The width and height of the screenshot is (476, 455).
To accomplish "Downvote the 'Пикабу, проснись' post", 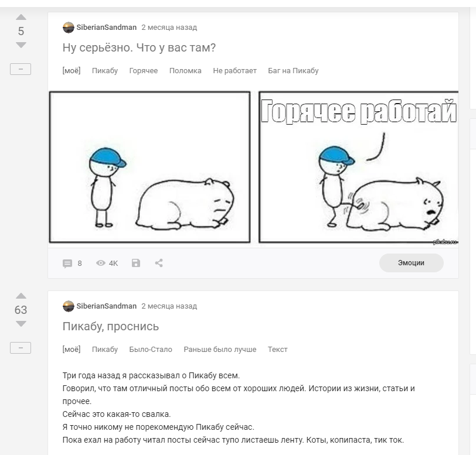I will (x=21, y=324).
